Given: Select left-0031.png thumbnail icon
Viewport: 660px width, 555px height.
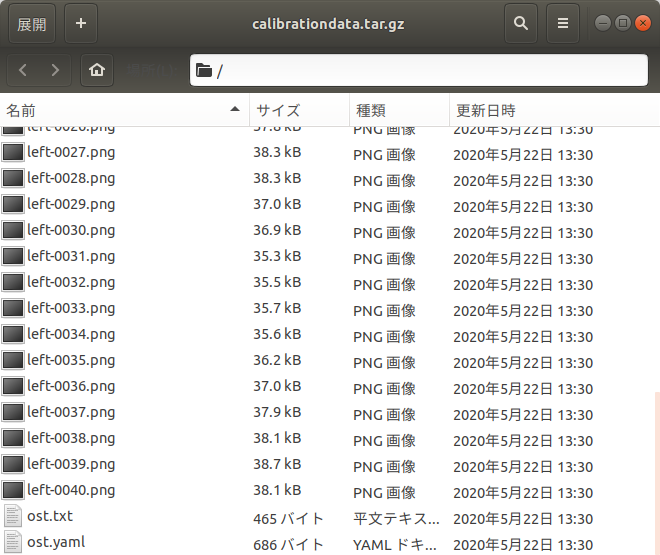Looking at the screenshot, I should click(13, 256).
